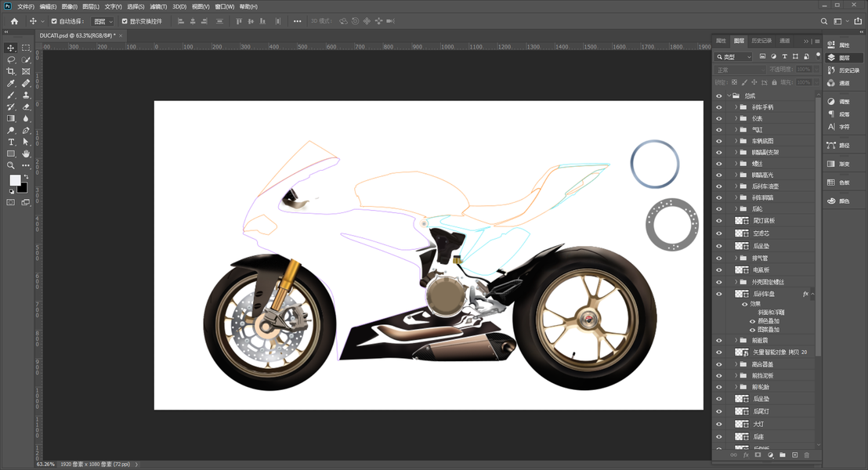
Task: Switch to the 历史记录 tab
Action: 761,41
